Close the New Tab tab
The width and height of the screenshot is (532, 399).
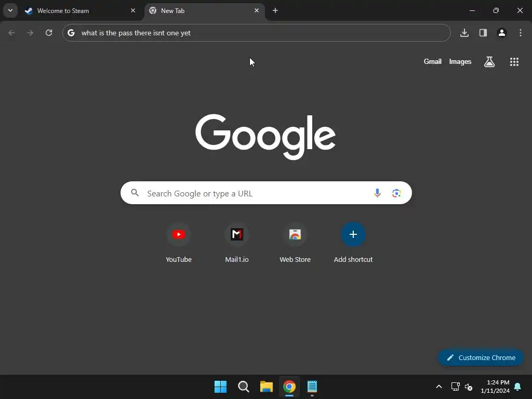257,10
